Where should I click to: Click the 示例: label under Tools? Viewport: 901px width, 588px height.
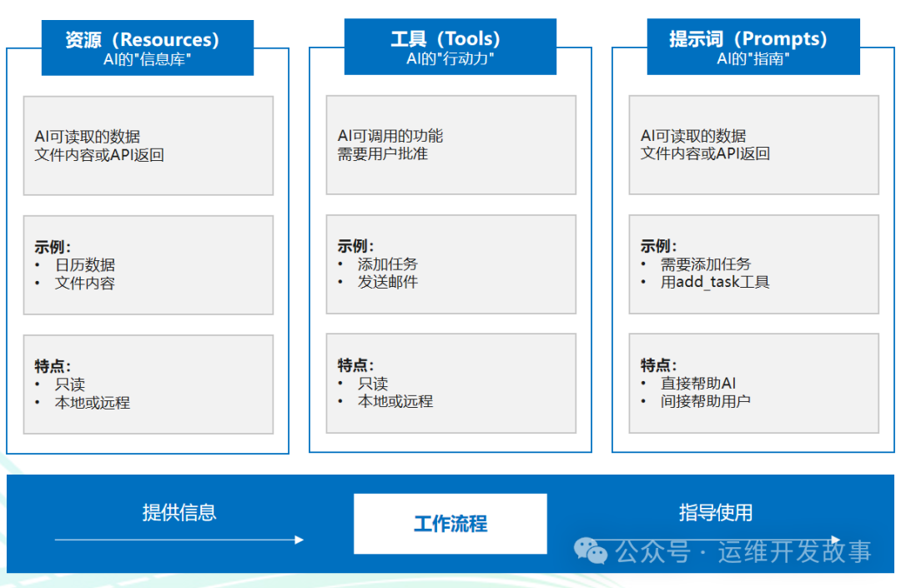pyautogui.click(x=355, y=246)
